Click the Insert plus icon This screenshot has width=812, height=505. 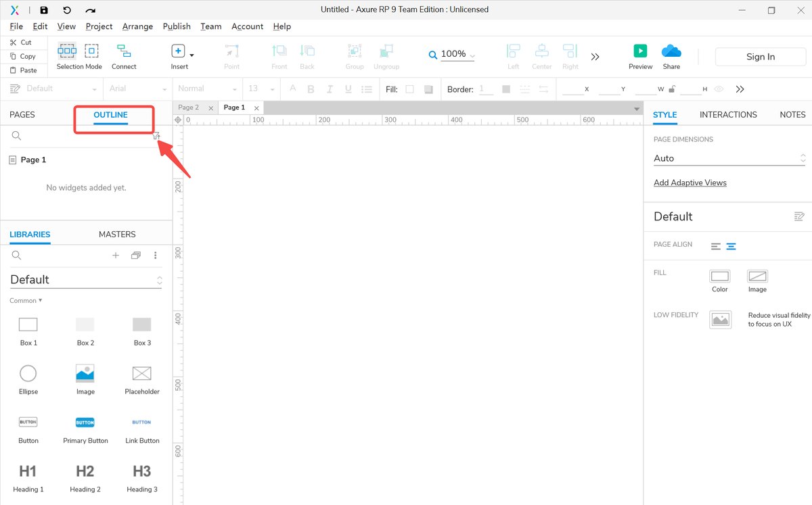[x=178, y=51]
